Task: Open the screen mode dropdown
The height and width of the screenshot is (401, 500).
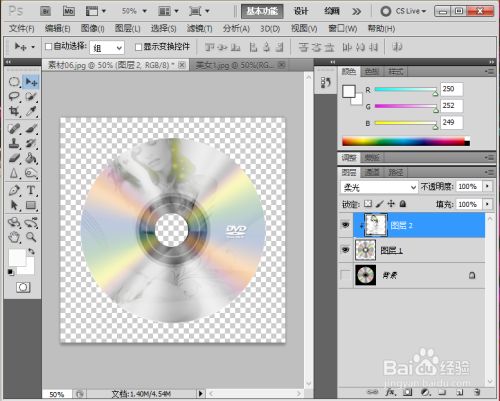Action: click(199, 11)
